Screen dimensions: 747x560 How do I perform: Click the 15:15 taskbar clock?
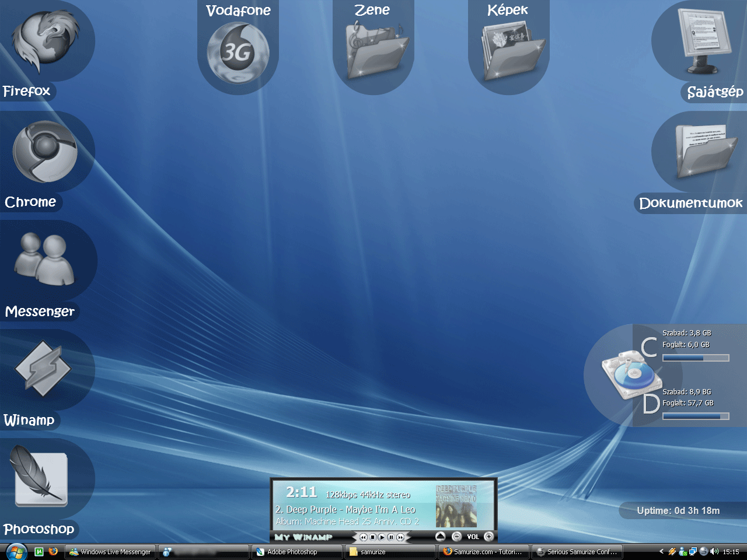(x=731, y=552)
